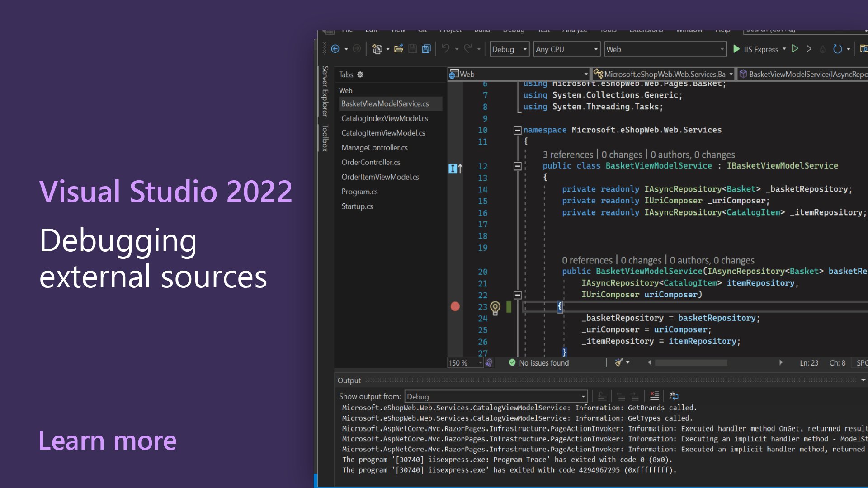This screenshot has height=488, width=868.
Task: Collapse the namespace block at line 10
Action: pos(517,130)
